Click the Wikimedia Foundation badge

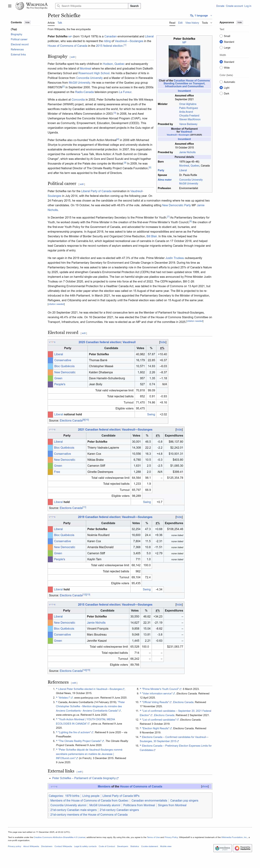click(x=222, y=848)
